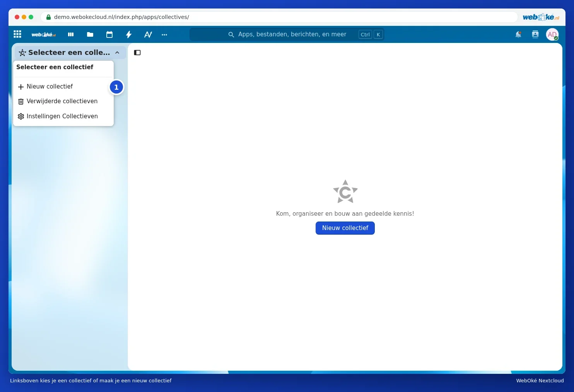Click the plus icon beside Nieuw collectief
This screenshot has width=574, height=392.
pos(21,87)
